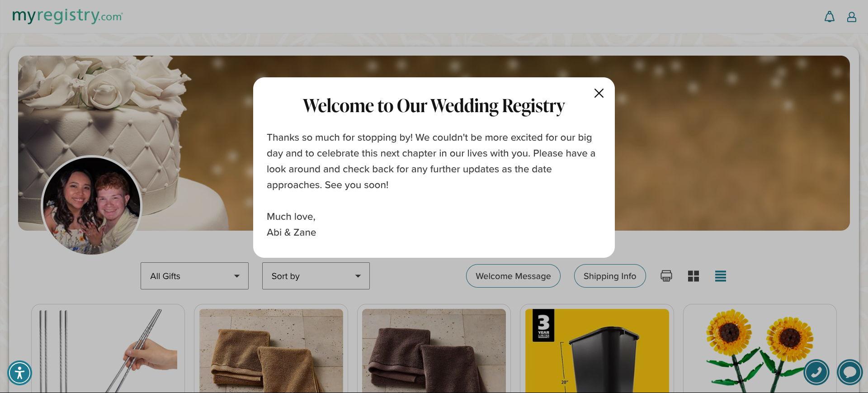
Task: Open the notifications bell icon
Action: tap(829, 17)
